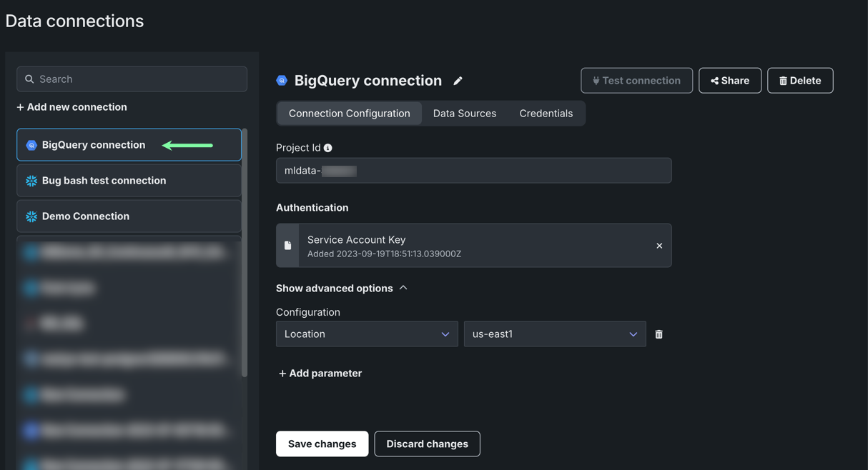Click the Project Id info icon

tap(328, 148)
